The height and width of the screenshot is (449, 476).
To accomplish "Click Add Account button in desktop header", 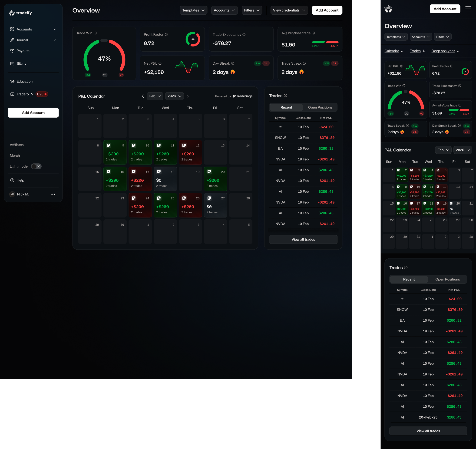I will tap(327, 10).
